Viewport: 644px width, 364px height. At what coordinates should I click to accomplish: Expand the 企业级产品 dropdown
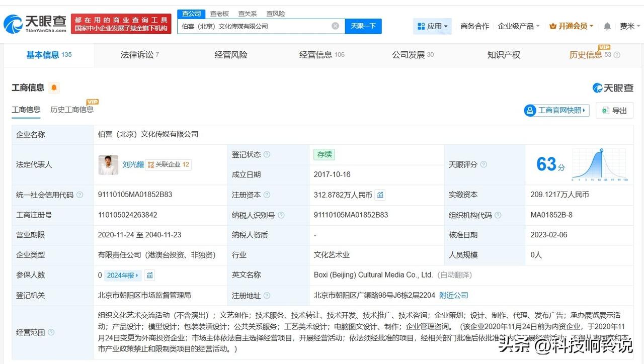point(518,26)
